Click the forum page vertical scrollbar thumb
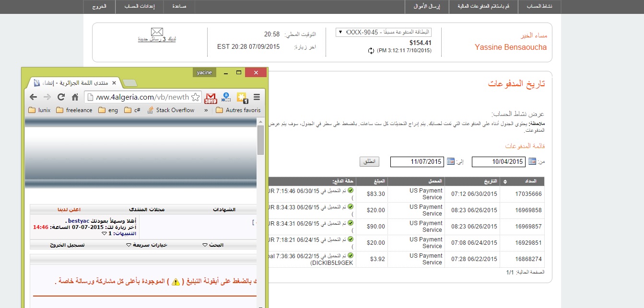Screen dimensions: 644x308 coord(260,139)
